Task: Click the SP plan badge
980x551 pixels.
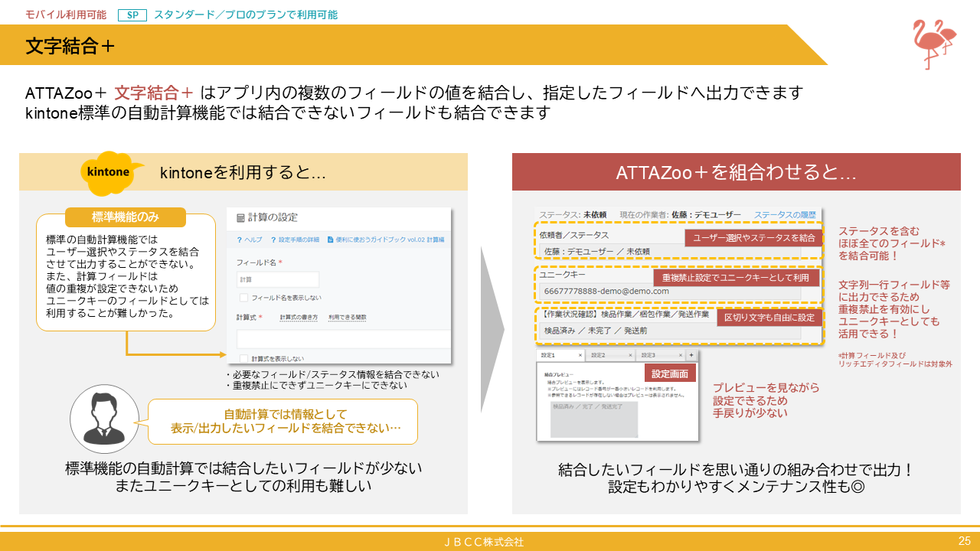Action: click(x=132, y=15)
